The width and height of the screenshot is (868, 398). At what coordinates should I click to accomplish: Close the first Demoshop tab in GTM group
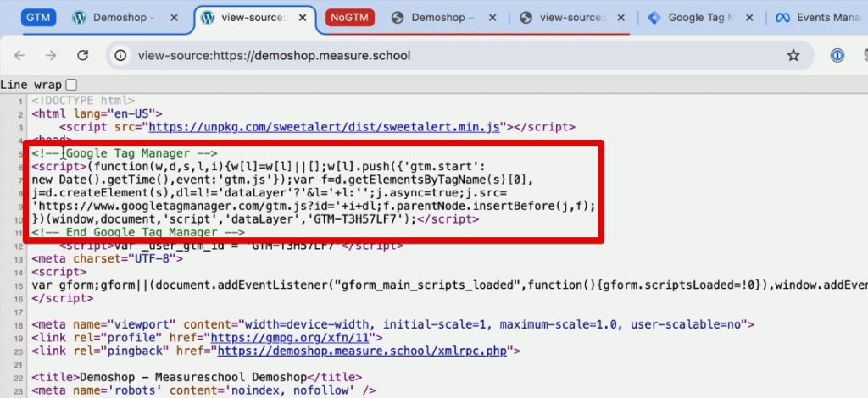[174, 18]
